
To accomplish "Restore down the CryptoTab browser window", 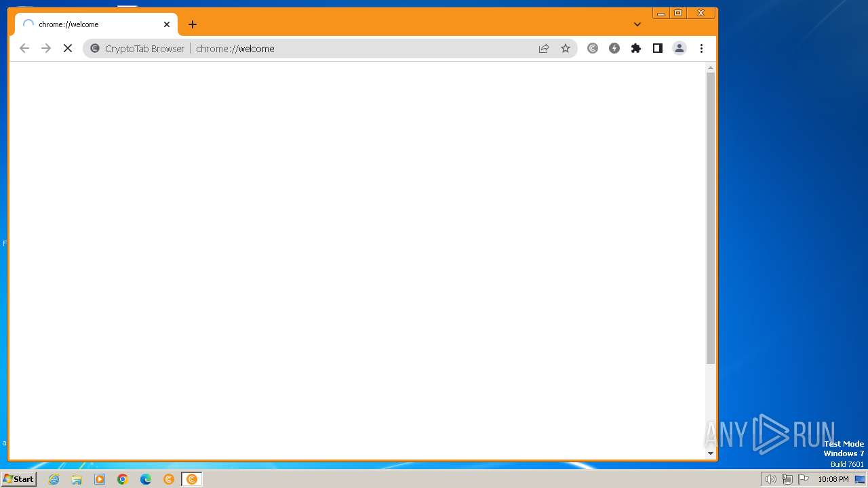I will [678, 13].
